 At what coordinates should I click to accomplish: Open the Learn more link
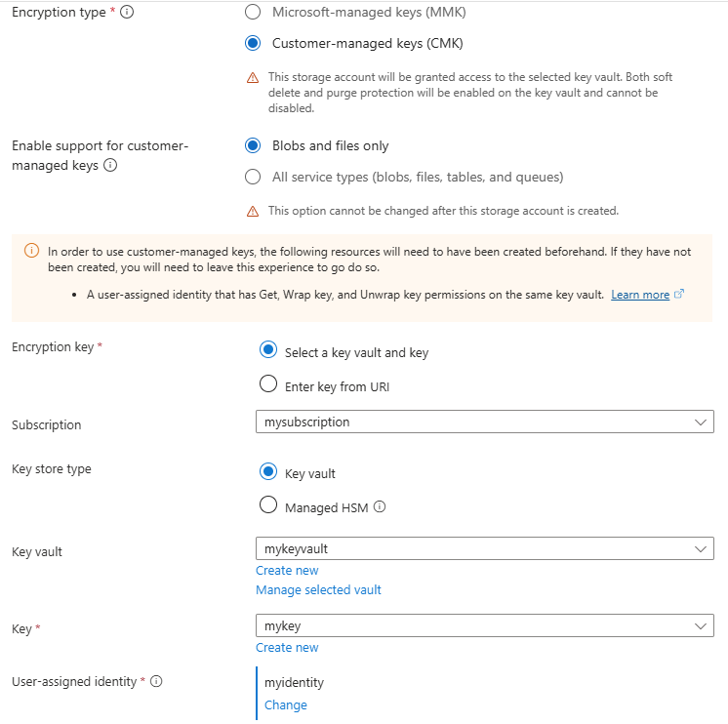640,295
